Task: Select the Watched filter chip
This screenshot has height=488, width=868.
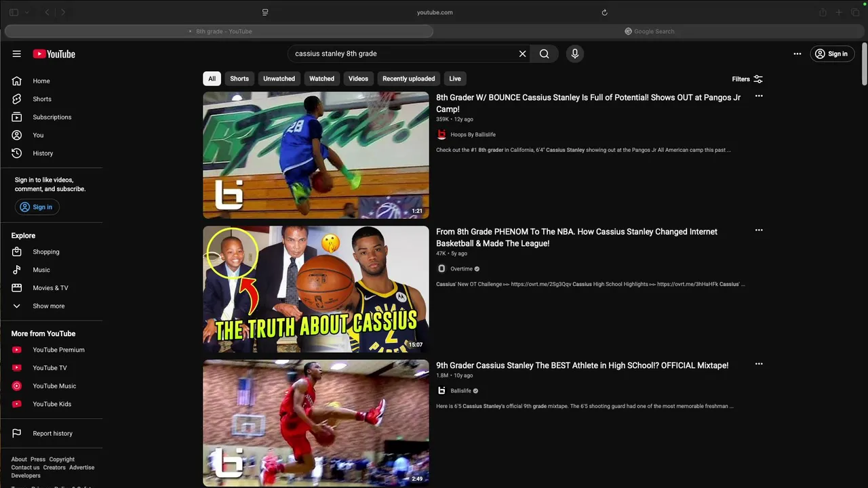Action: coord(321,79)
